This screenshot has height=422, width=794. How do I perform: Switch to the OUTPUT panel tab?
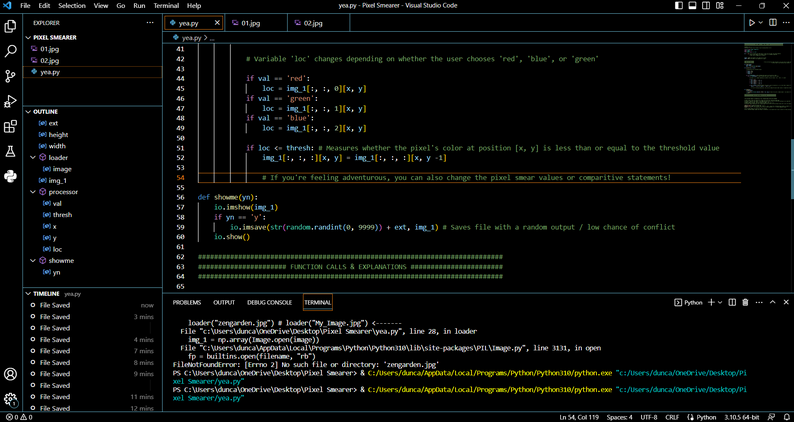(x=224, y=302)
